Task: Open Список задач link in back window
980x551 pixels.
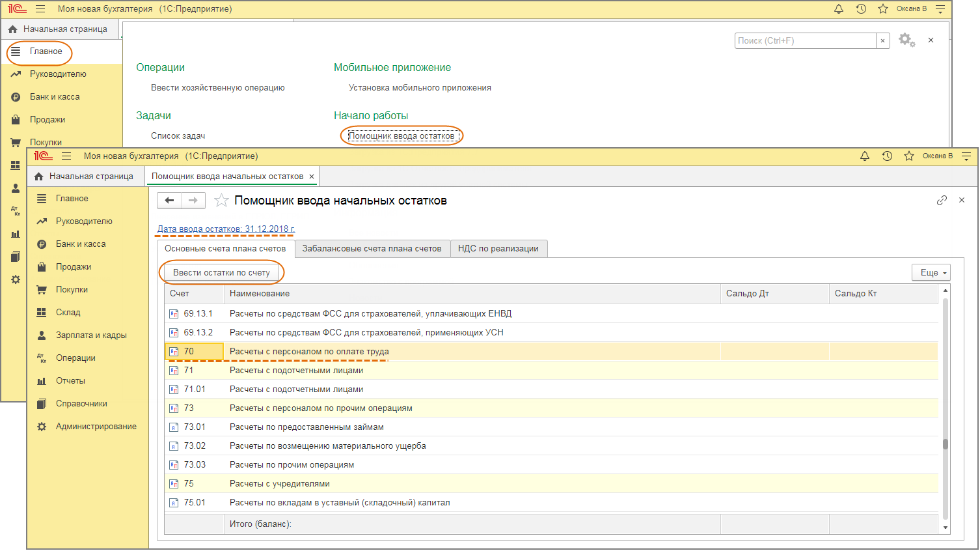Action: (178, 136)
